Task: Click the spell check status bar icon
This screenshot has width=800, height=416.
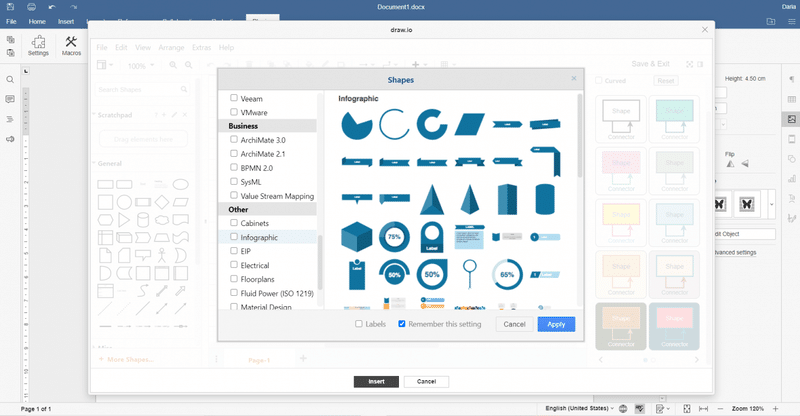Action: point(639,408)
